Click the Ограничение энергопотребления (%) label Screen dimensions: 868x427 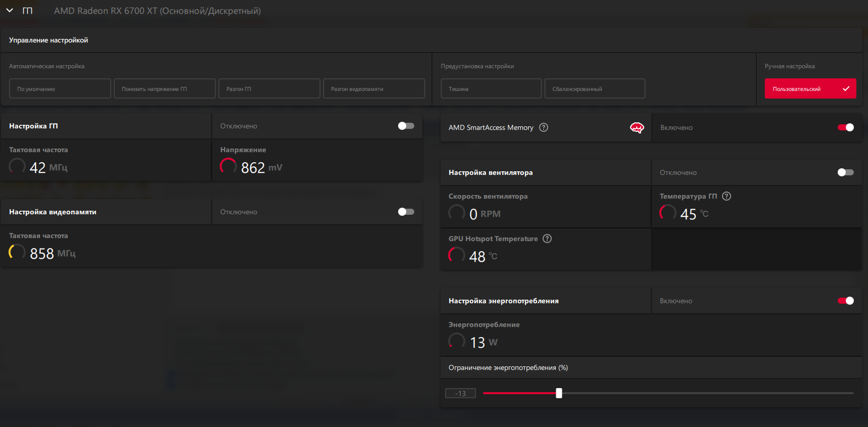(x=508, y=367)
